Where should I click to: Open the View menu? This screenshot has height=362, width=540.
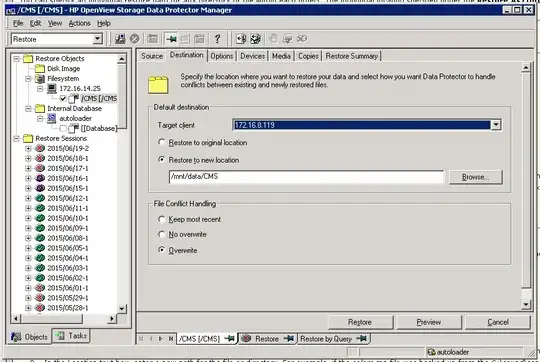pyautogui.click(x=55, y=23)
